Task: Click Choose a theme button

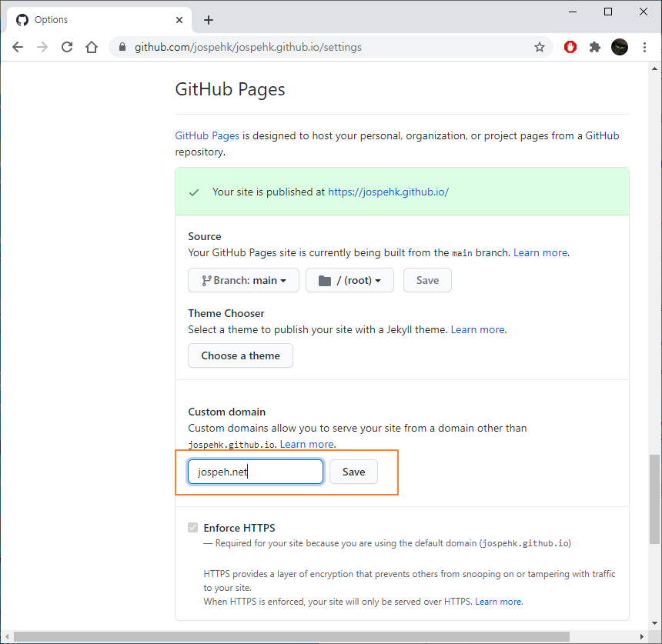Action: click(240, 355)
